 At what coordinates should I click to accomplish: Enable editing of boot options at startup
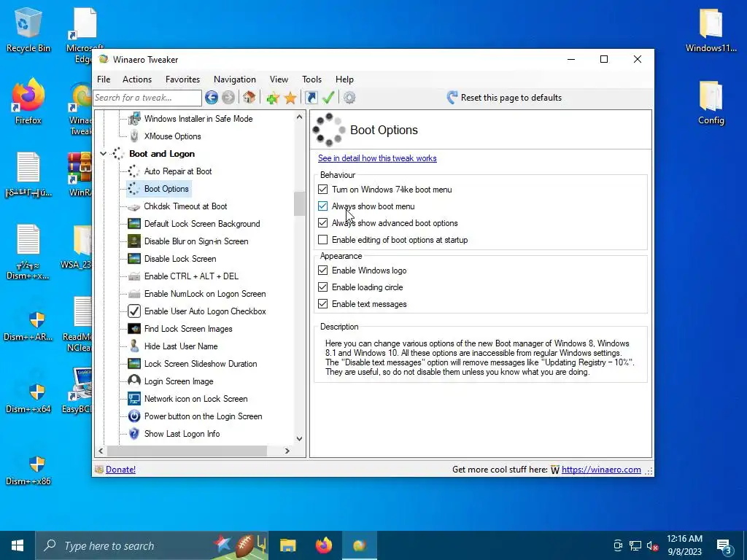(323, 239)
